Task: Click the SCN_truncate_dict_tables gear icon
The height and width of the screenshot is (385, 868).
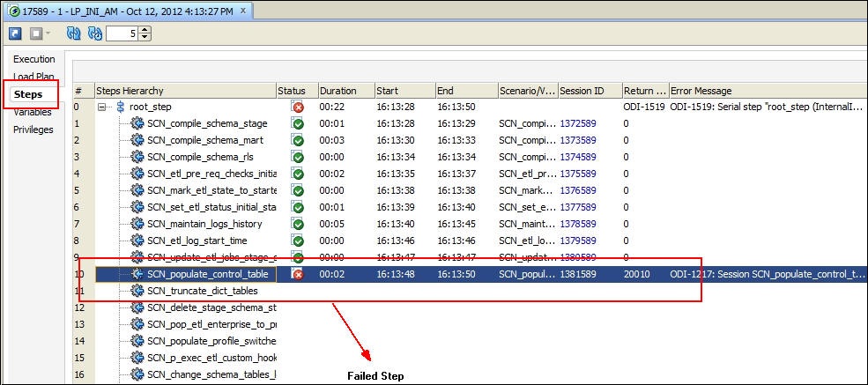Action: (137, 291)
